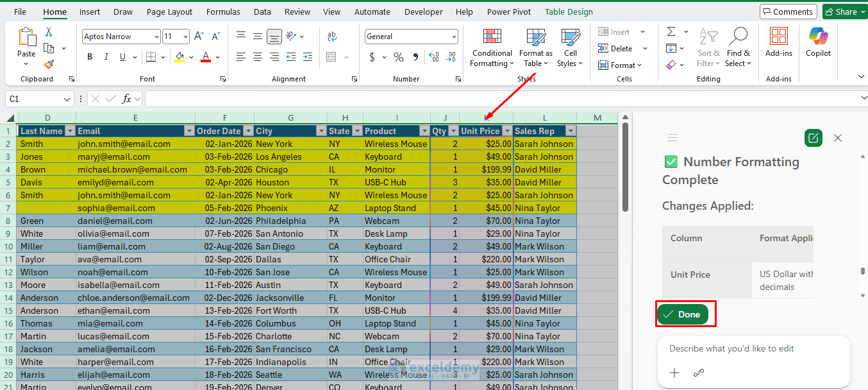This screenshot has width=868, height=390.
Task: Open the Find & Select menu
Action: pyautogui.click(x=739, y=47)
